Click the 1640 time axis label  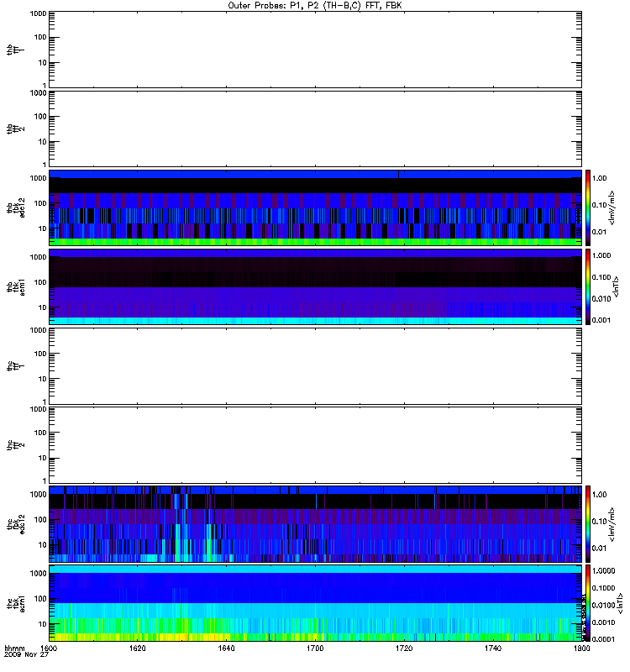click(x=226, y=648)
